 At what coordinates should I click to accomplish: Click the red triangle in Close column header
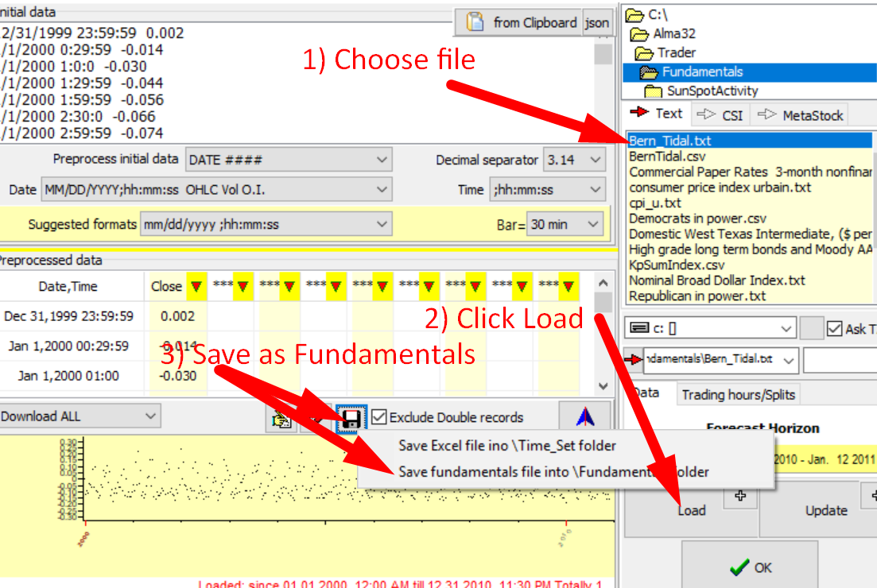click(196, 286)
